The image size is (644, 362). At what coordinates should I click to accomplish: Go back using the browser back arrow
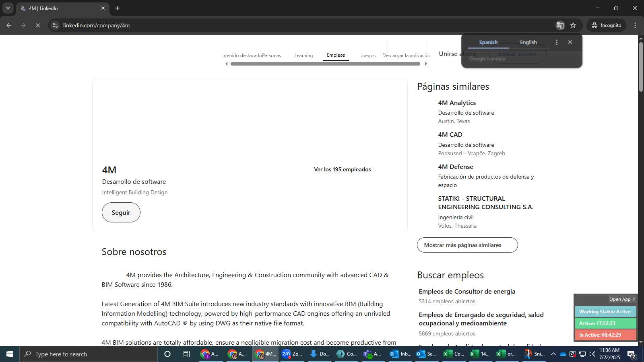(9, 25)
